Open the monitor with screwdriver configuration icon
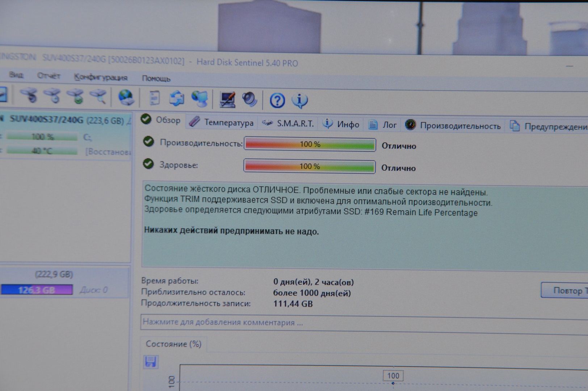 [x=227, y=100]
